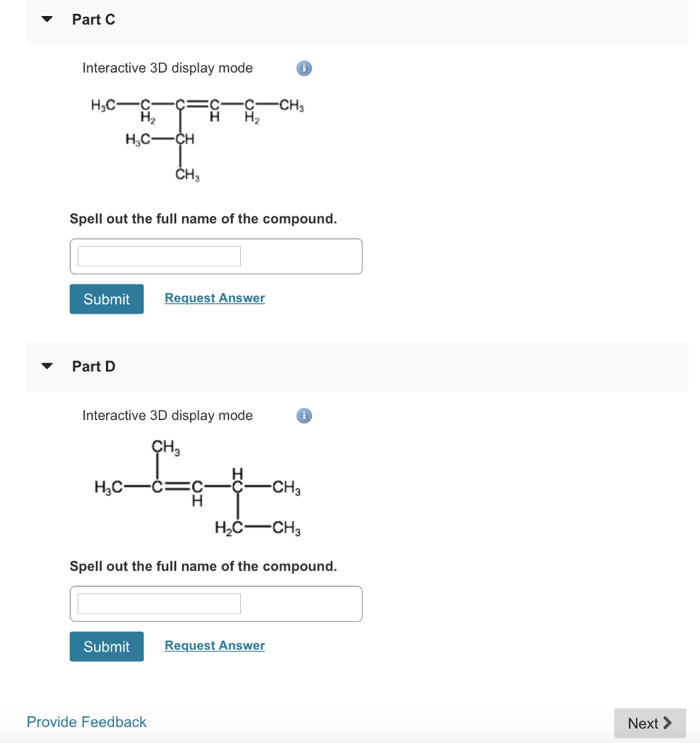Submit the Part C compound name
Viewport: 700px width, 743px height.
pos(106,299)
